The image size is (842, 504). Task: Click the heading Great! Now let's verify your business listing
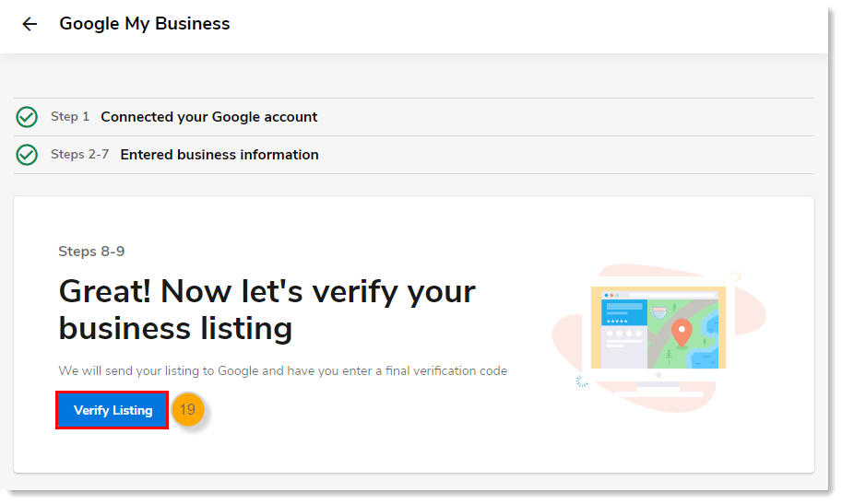click(x=267, y=310)
